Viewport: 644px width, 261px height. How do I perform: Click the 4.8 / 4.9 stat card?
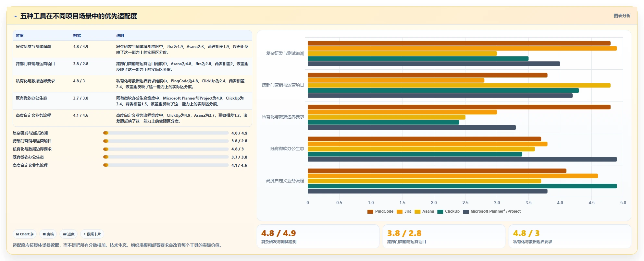pyautogui.click(x=318, y=237)
